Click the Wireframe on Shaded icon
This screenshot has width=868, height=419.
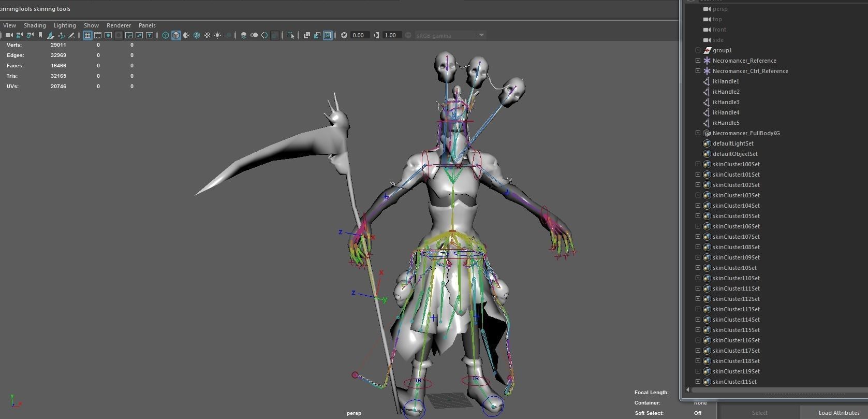click(197, 35)
